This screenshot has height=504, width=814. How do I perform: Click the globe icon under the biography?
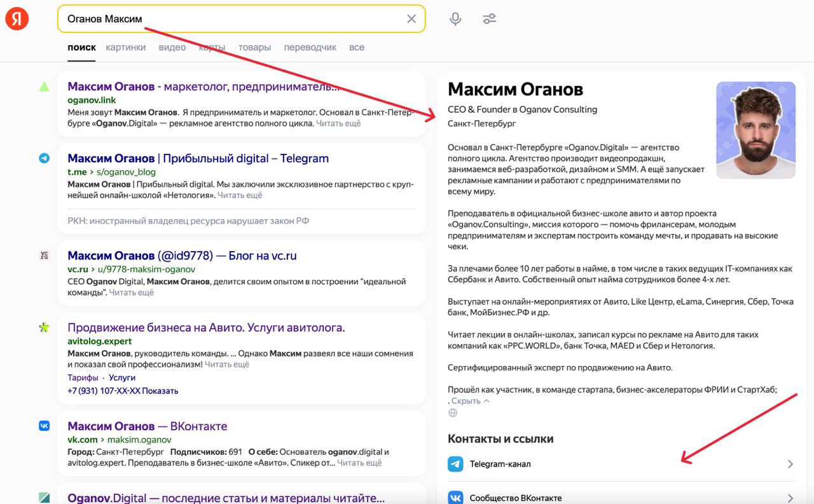click(453, 412)
